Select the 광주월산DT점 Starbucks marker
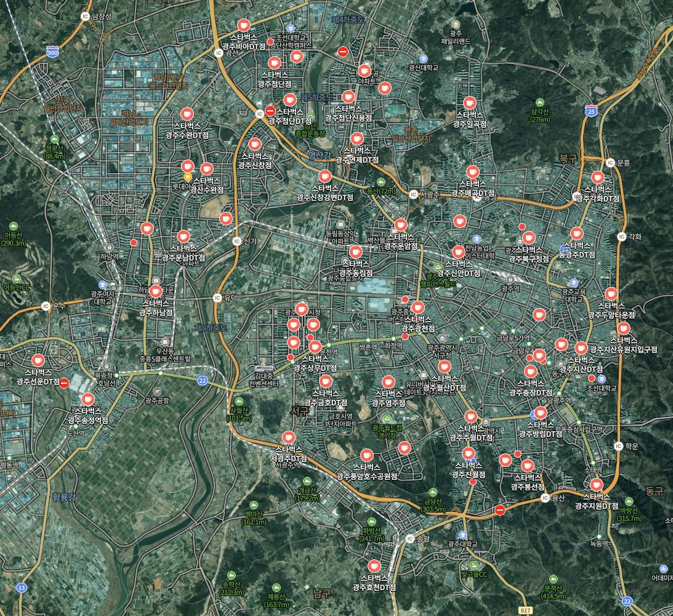 click(444, 366)
